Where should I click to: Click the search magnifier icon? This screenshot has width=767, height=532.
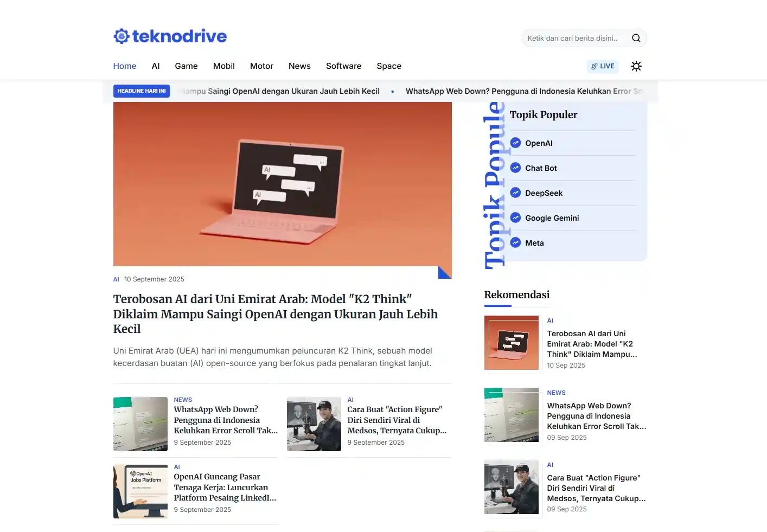coord(636,38)
